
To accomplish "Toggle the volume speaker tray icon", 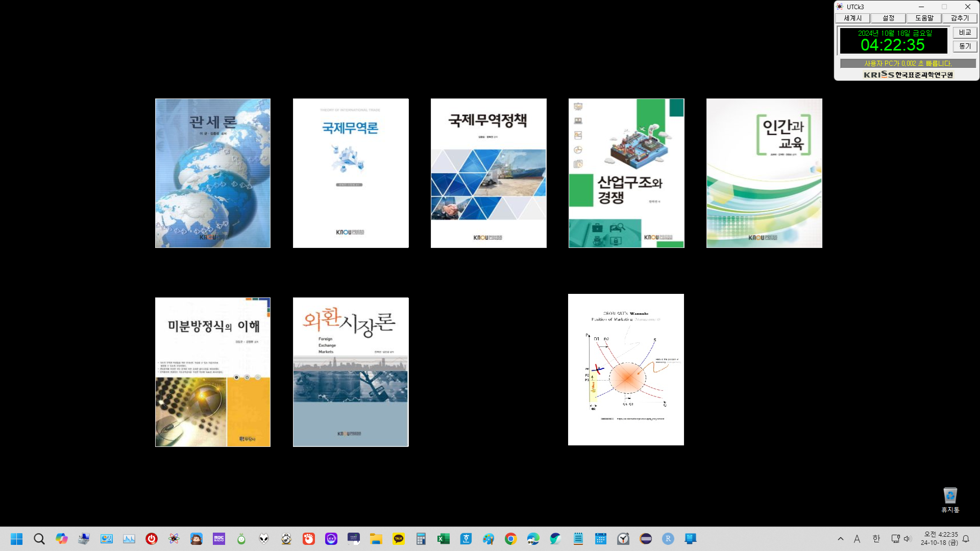I will 907,539.
